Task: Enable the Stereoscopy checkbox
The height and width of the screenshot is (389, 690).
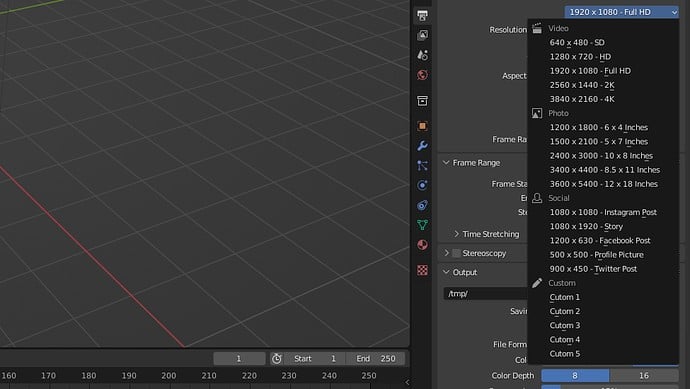Action: 456,253
